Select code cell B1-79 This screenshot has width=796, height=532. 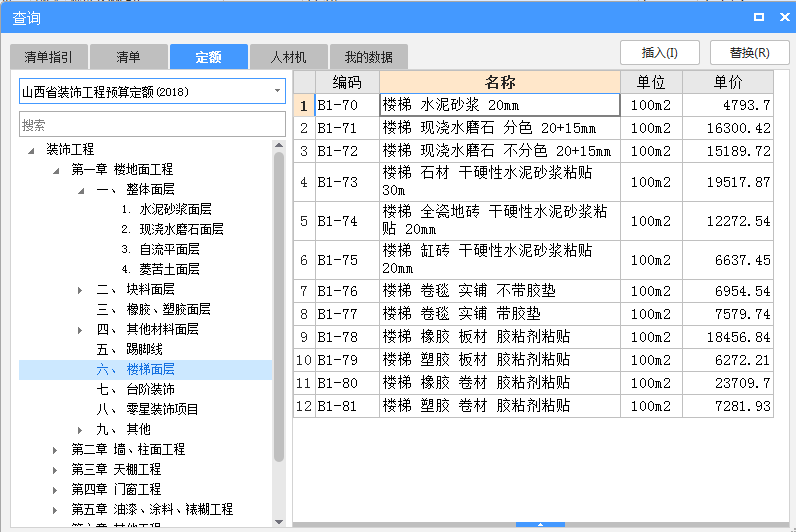tap(347, 360)
